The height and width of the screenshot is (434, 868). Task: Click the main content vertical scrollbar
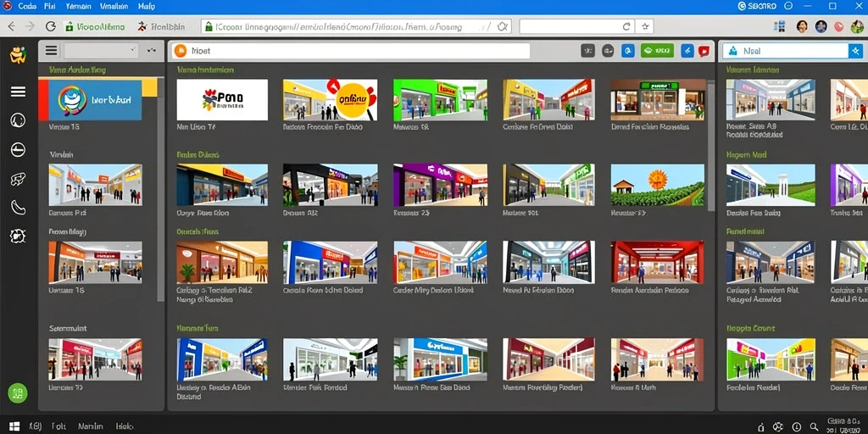[711, 146]
